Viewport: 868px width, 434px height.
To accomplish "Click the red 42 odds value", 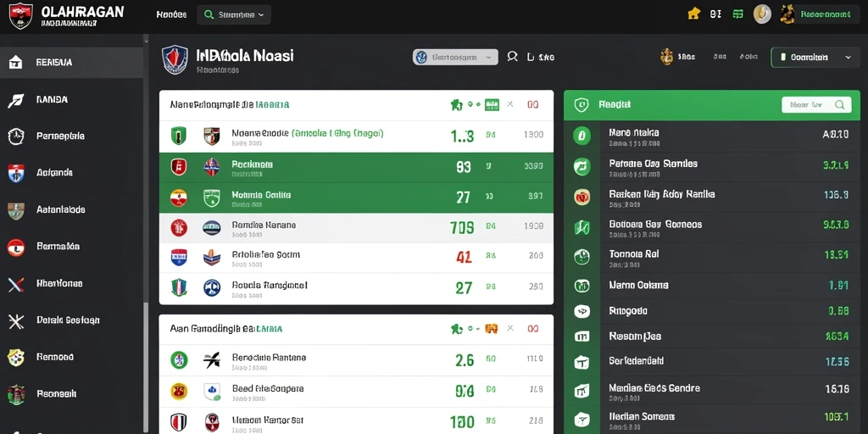I will point(464,257).
